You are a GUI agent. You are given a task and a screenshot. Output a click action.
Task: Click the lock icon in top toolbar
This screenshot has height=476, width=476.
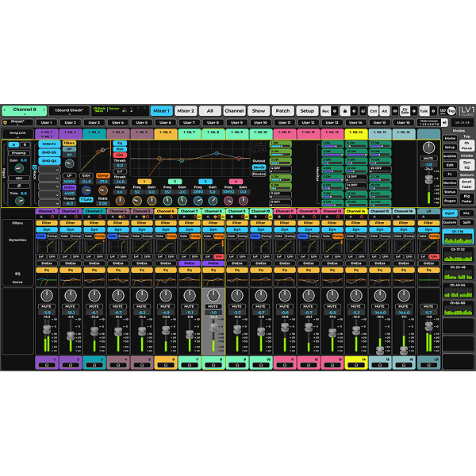pyautogui.click(x=345, y=111)
